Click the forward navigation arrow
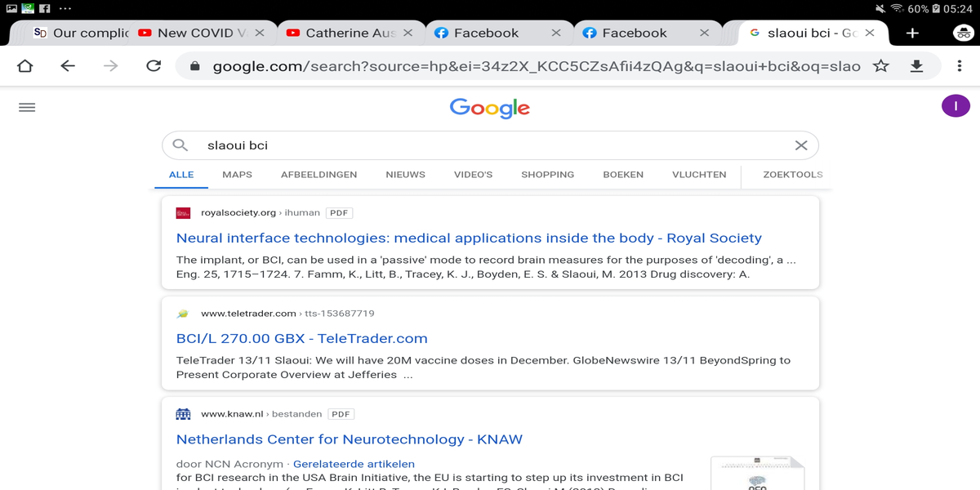Screen dimensions: 980x490 click(110, 66)
